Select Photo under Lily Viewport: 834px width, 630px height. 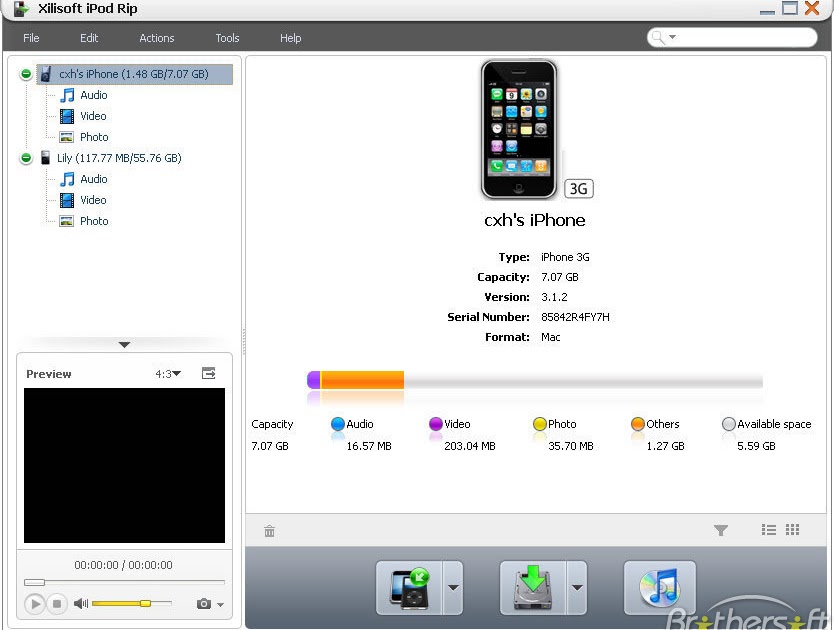point(94,221)
